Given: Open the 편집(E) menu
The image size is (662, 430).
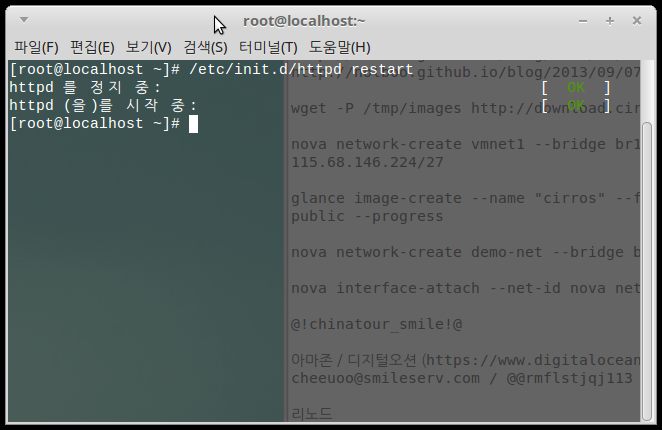Looking at the screenshot, I should [x=92, y=47].
